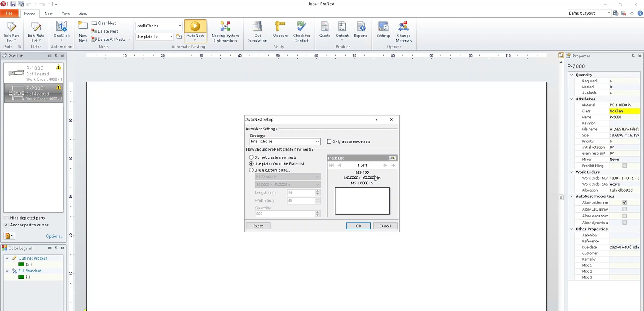Launch Cut Simulation
The width and height of the screenshot is (644, 311).
pyautogui.click(x=258, y=32)
